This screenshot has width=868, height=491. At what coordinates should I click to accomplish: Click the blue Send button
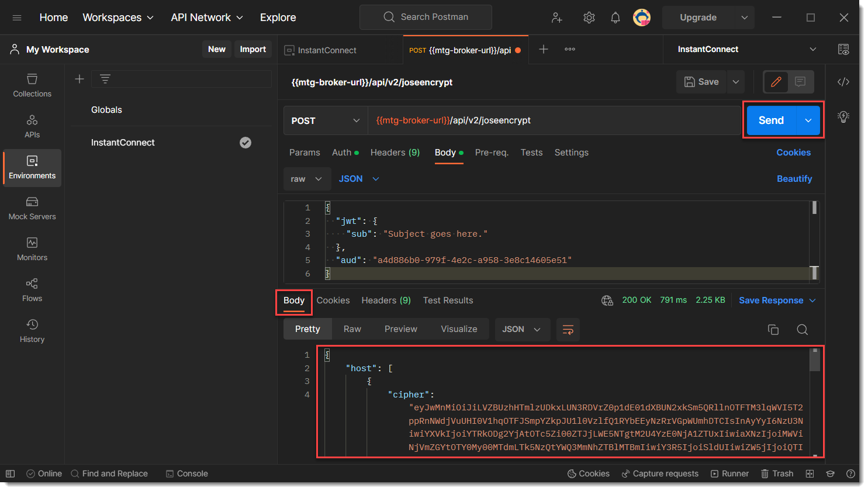[772, 120]
